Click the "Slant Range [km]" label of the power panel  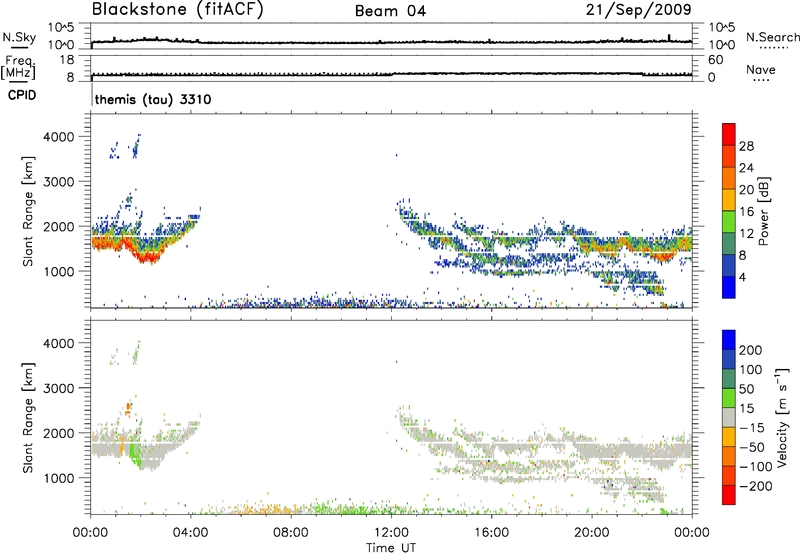coord(28,211)
